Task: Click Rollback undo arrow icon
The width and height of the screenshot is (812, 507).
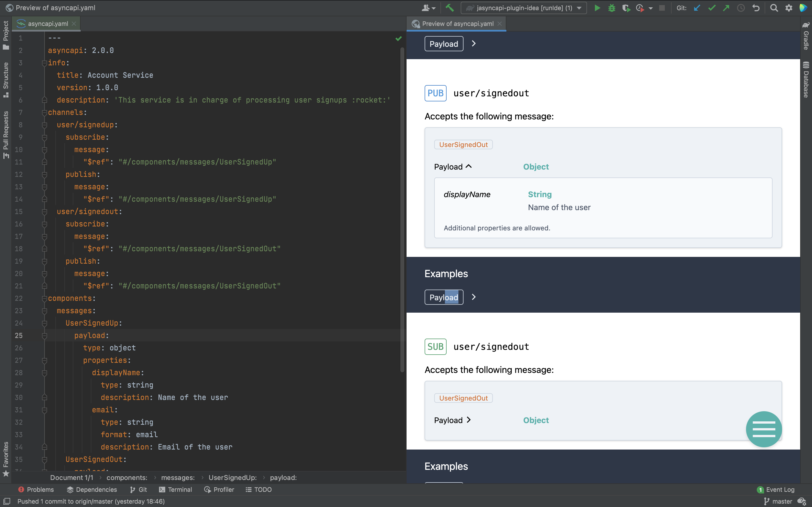Action: [x=756, y=8]
